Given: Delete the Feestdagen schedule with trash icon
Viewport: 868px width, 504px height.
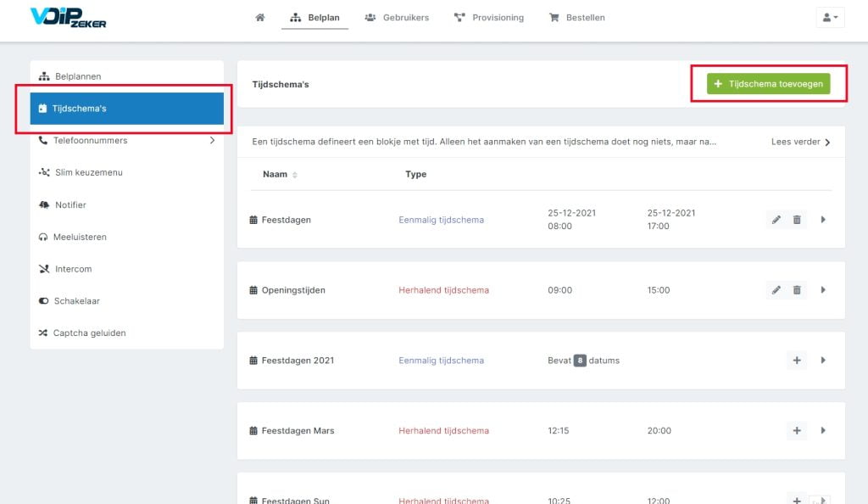Looking at the screenshot, I should coord(797,220).
